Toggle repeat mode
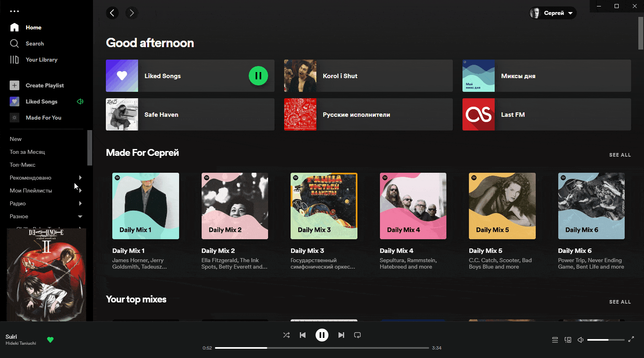644x358 pixels. 357,335
